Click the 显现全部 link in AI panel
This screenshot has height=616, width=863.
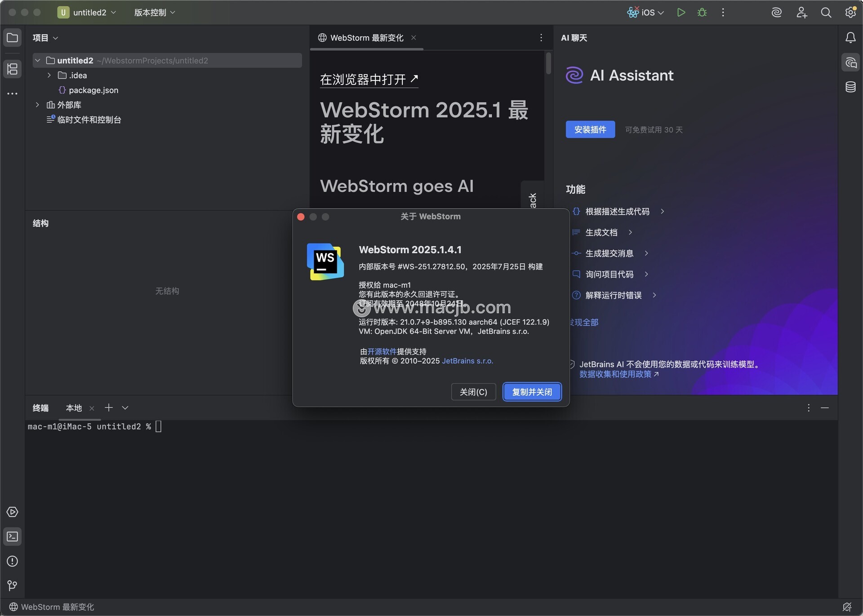point(584,323)
